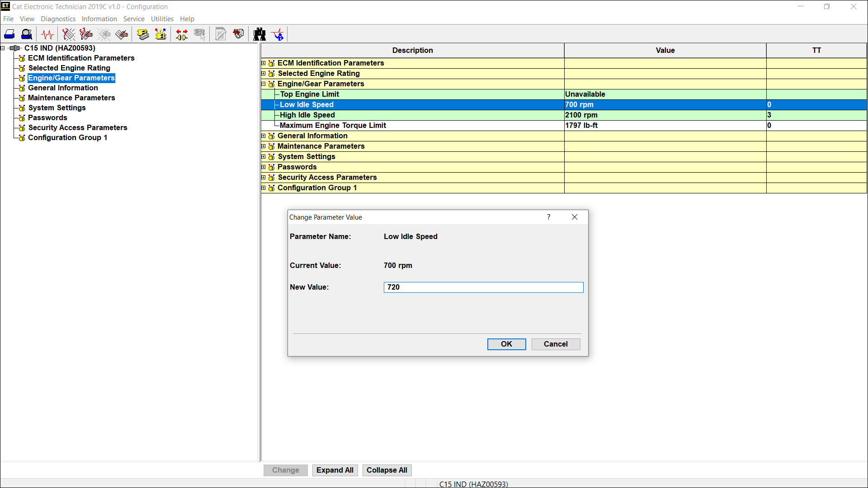Click the Expand All button
The image size is (868, 488).
[x=335, y=470]
